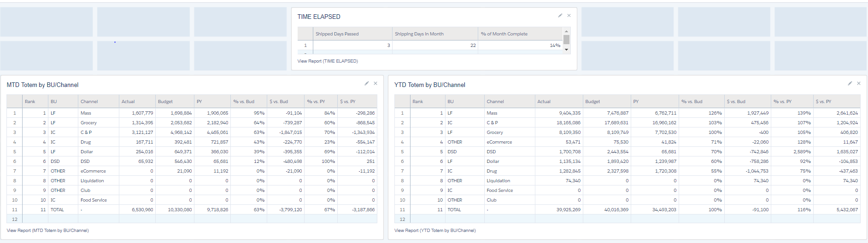Edit the TIME ELAPSED widget with pencil icon
Screen dimensions: 868x243
560,16
